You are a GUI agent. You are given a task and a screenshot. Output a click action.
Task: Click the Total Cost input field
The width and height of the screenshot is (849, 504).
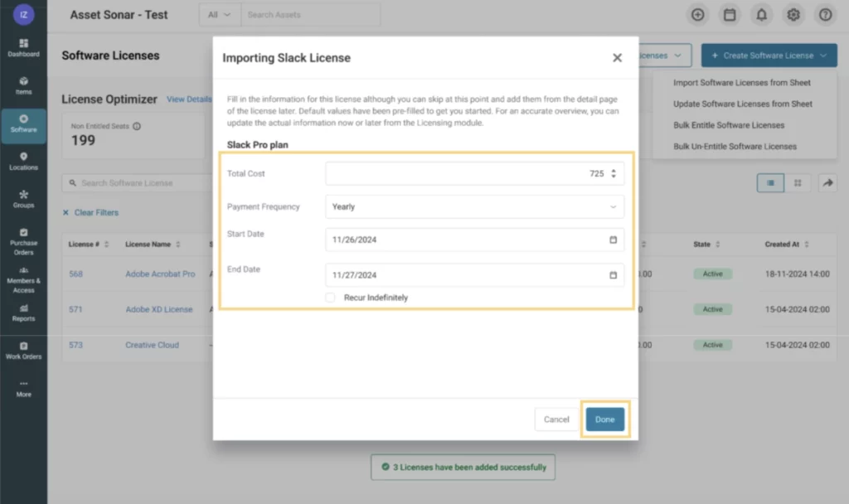point(474,173)
